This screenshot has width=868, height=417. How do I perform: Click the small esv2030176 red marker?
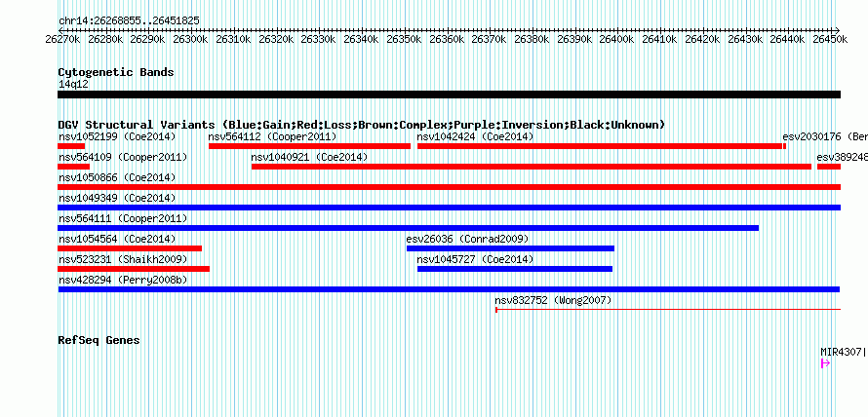784,146
